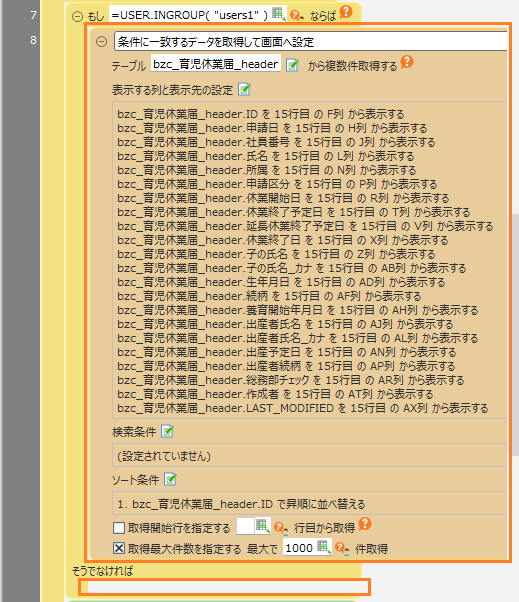
Task: Select the 休業終了日 を 15行目 の X列 row
Action: [283, 240]
